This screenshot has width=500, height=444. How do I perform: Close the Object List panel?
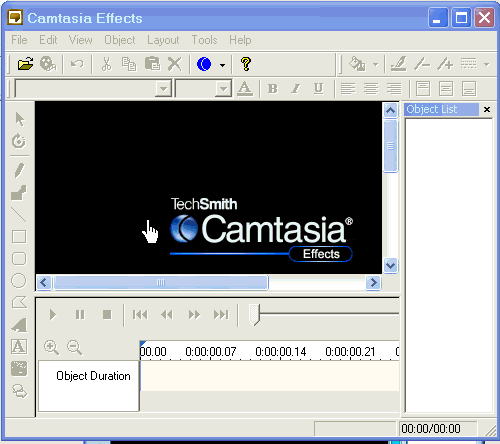pyautogui.click(x=487, y=109)
